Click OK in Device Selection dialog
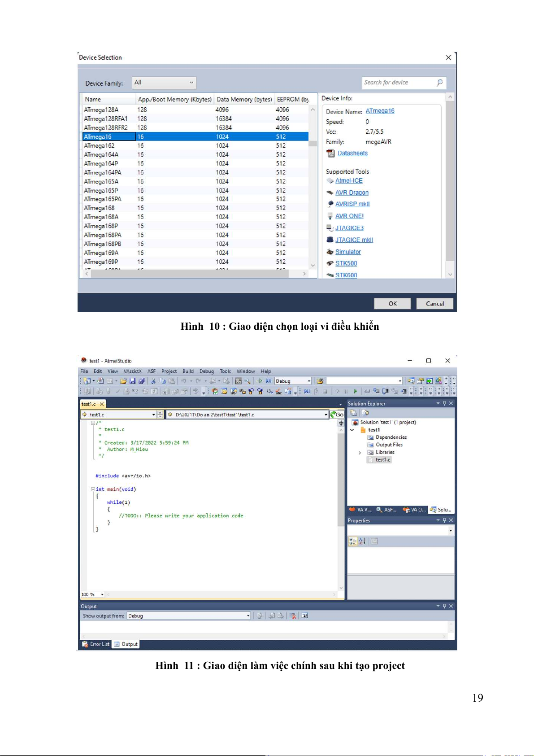The width and height of the screenshot is (534, 756). coord(392,304)
